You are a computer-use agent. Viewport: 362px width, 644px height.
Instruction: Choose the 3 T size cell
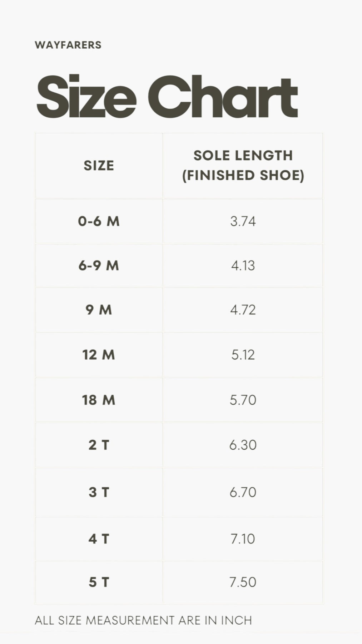(x=99, y=492)
